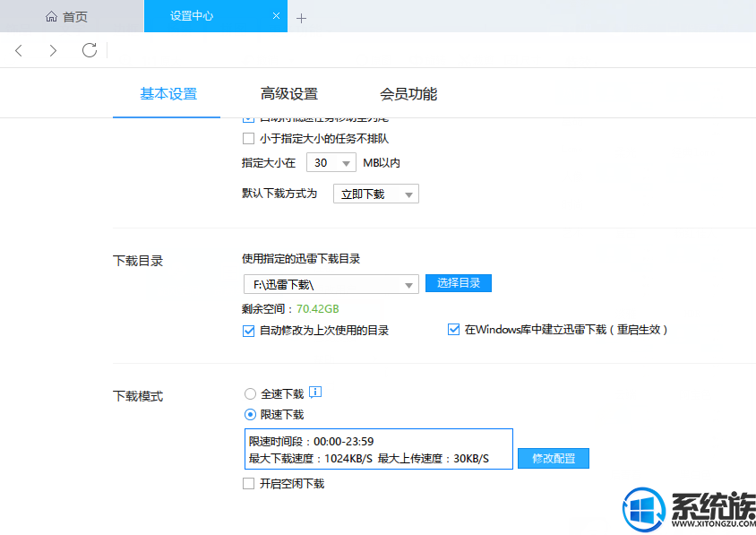Click the 修改配置 button
756x535 pixels.
(x=554, y=458)
